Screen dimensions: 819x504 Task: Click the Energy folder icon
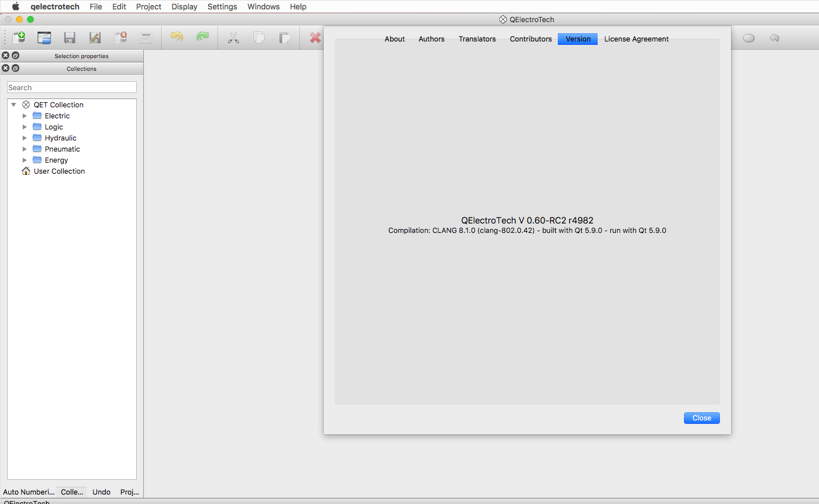tap(37, 160)
